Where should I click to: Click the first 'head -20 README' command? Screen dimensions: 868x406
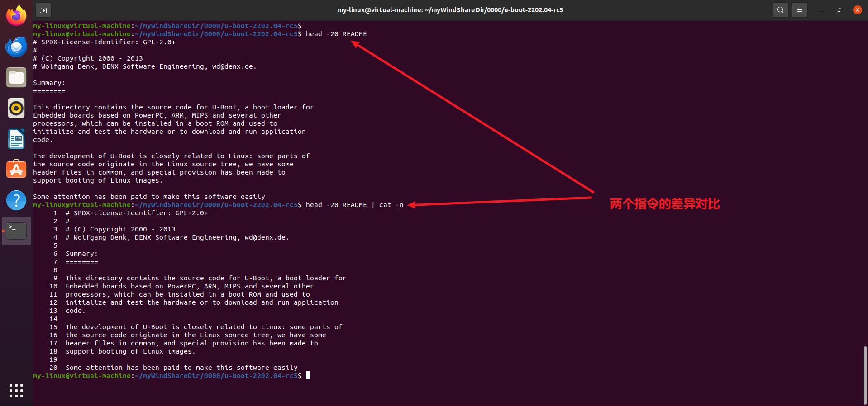tap(336, 34)
